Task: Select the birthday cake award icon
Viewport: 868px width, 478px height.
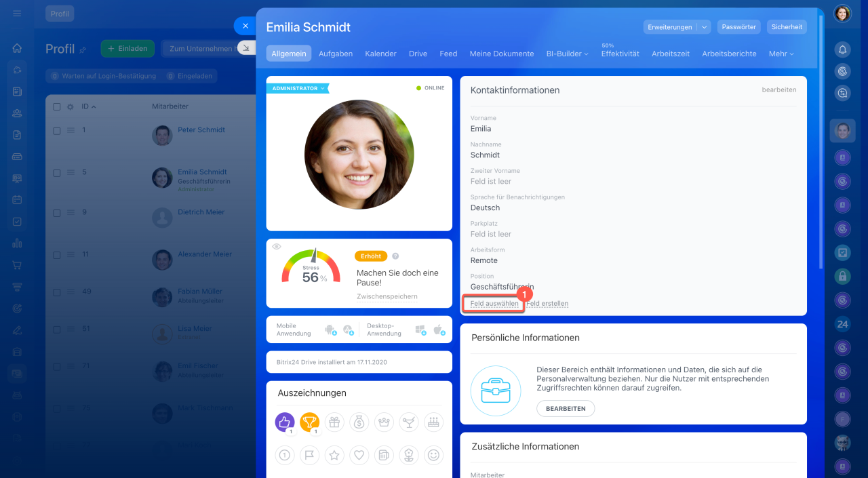Action: pos(433,422)
